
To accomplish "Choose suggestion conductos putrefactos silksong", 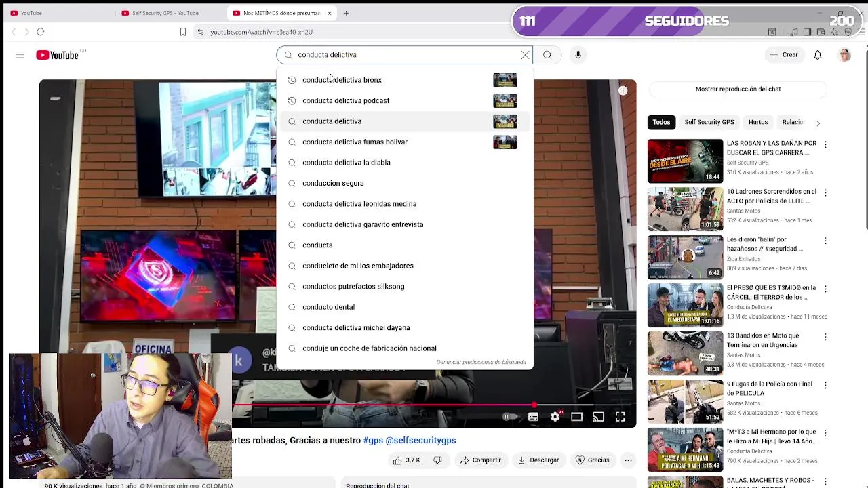I will 405,287.
